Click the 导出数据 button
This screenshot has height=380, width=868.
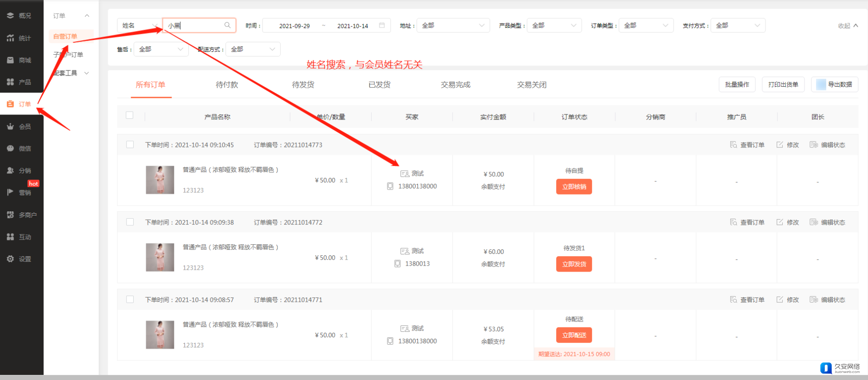[835, 84]
